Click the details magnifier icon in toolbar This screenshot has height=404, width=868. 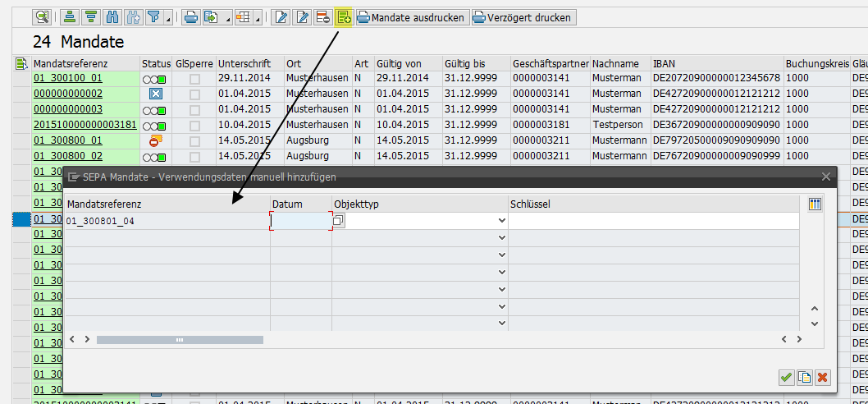point(42,16)
